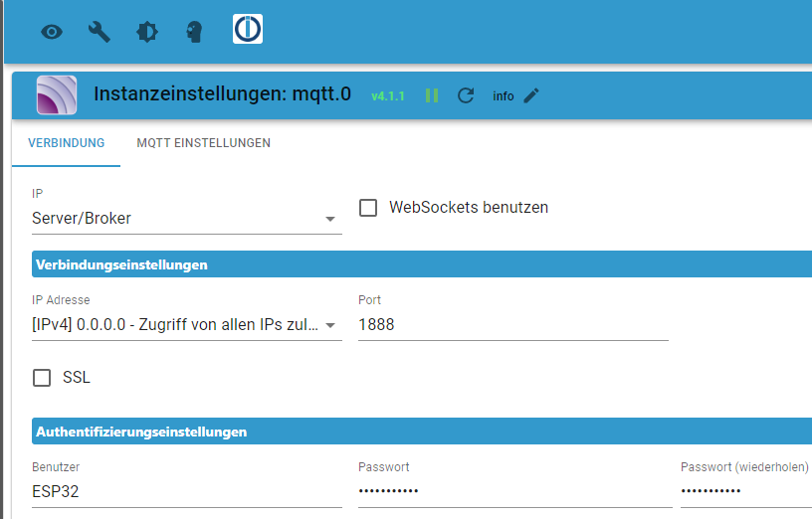Click the Passwort (wiederholen) field

click(x=744, y=491)
